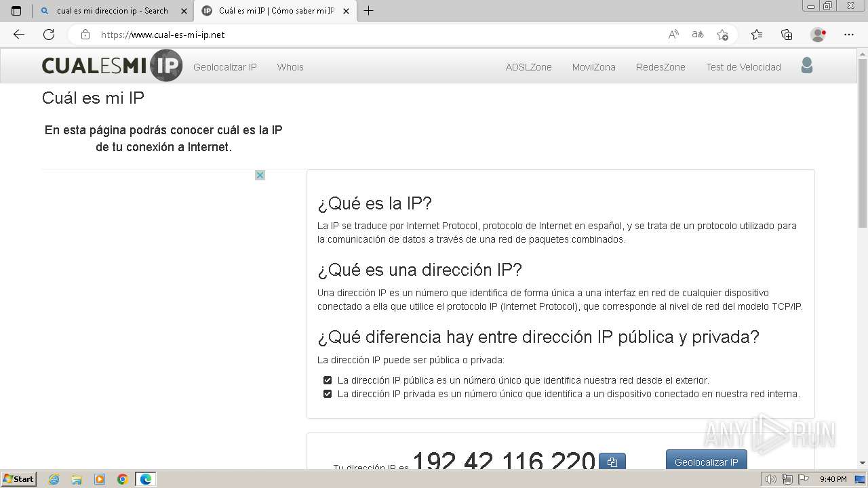868x488 pixels.
Task: Open the Settings and more ellipsis menu
Action: coord(849,35)
